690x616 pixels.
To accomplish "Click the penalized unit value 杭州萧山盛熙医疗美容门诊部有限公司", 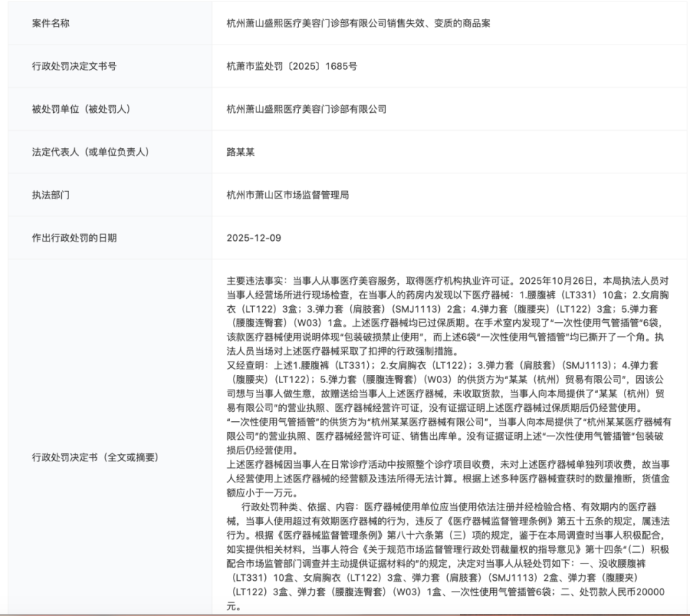I will point(307,109).
